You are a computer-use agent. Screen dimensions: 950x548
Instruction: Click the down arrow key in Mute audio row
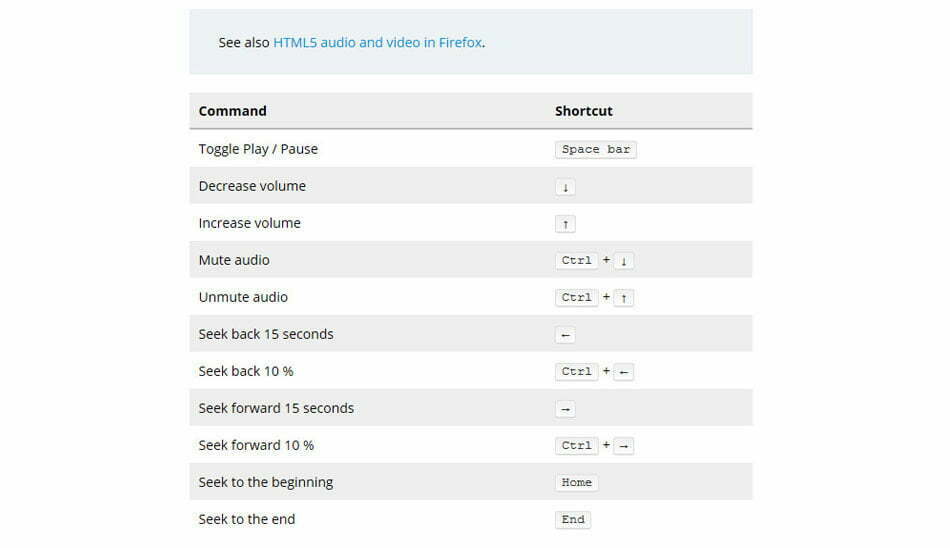pyautogui.click(x=623, y=261)
